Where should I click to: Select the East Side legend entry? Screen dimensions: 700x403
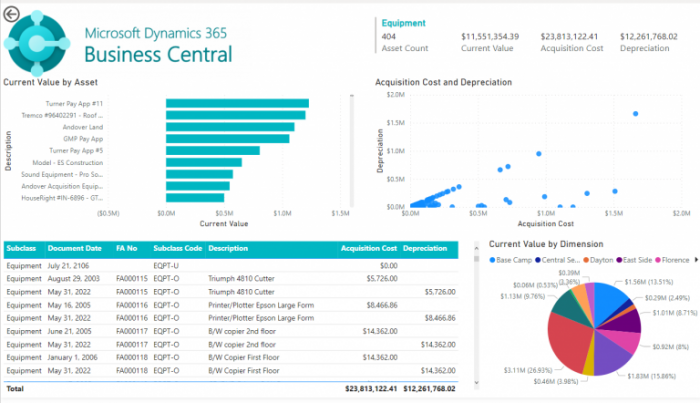click(634, 260)
